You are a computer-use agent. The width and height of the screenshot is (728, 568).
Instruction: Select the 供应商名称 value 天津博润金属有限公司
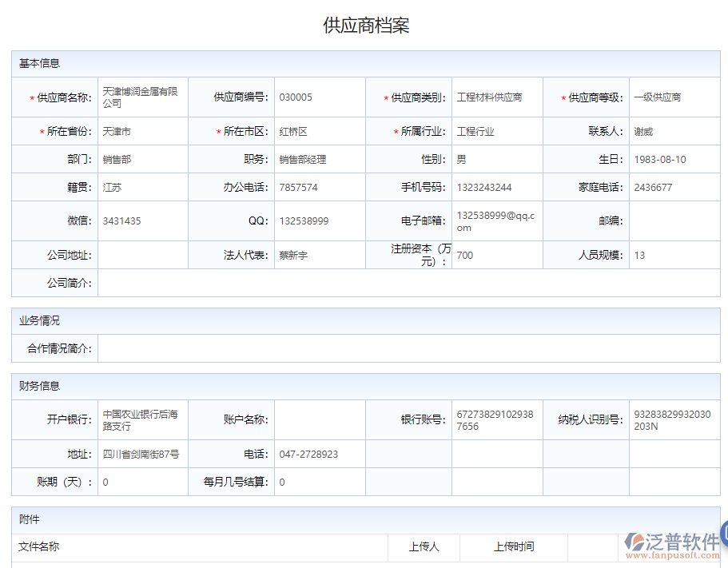[140, 97]
